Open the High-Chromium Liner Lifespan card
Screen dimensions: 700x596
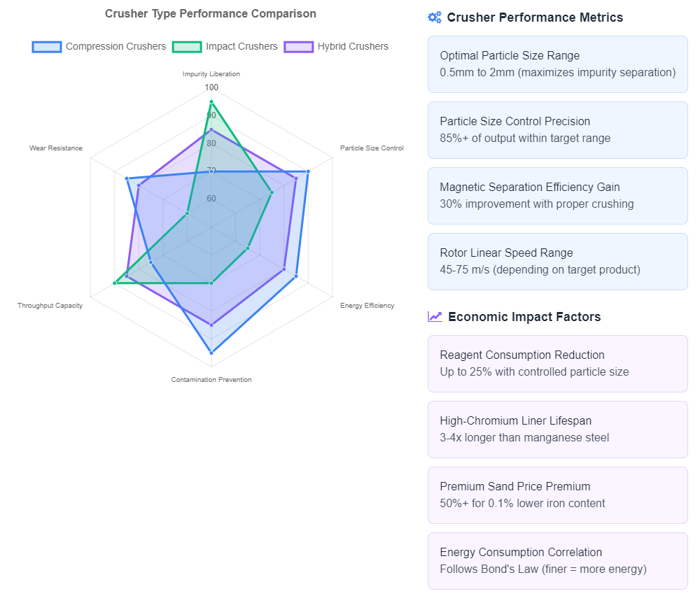(558, 430)
